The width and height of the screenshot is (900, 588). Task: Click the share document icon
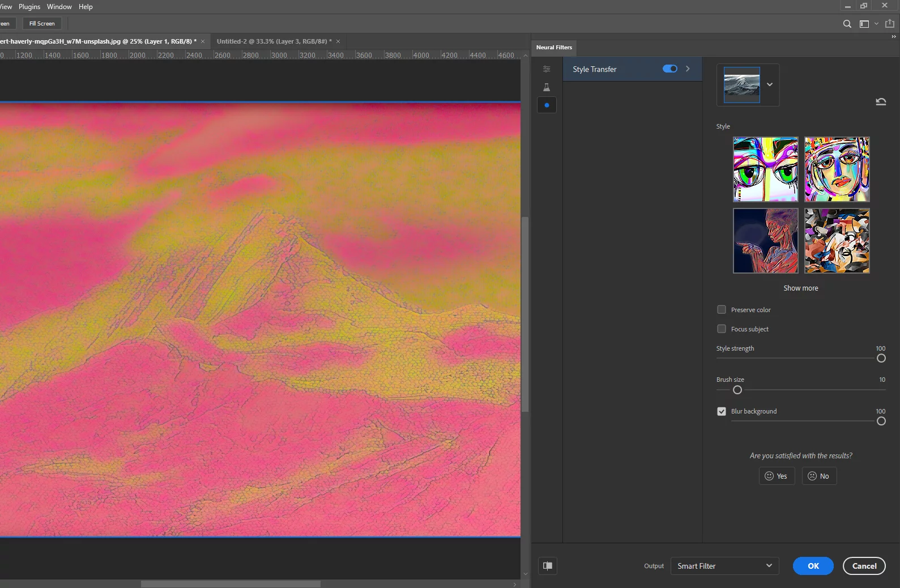[x=889, y=24]
